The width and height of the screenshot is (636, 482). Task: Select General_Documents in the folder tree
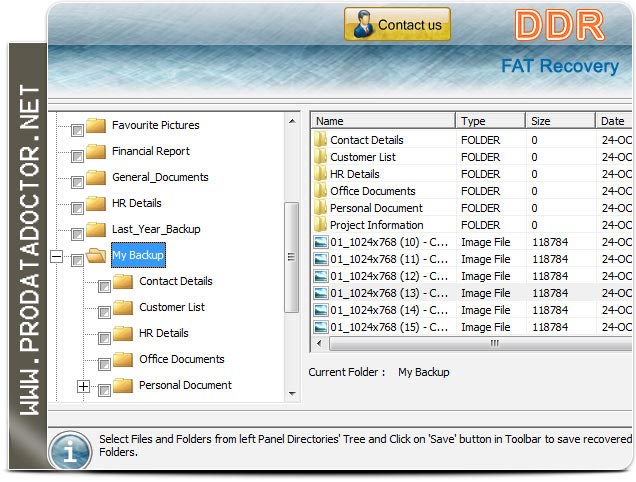pyautogui.click(x=160, y=177)
